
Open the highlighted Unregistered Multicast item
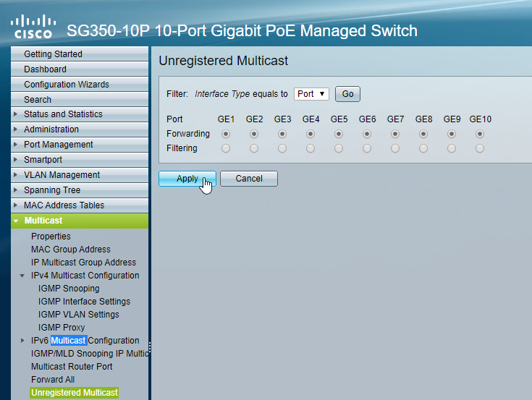[75, 393]
